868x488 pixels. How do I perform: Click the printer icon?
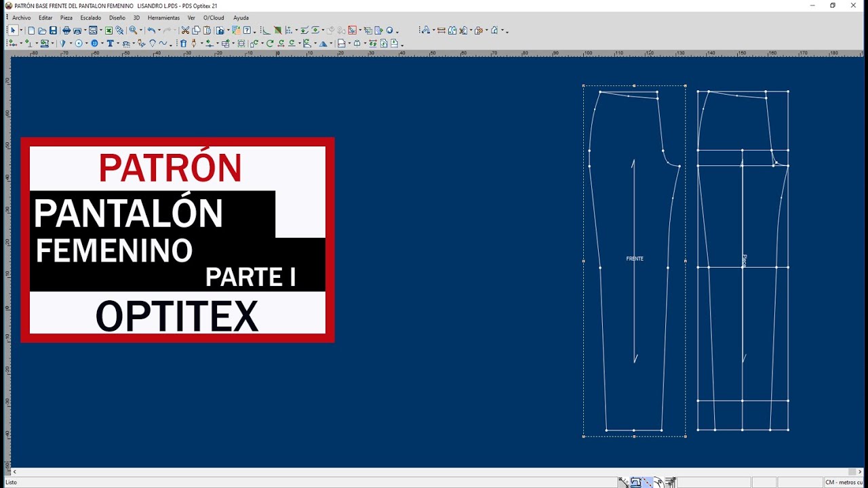pyautogui.click(x=66, y=30)
